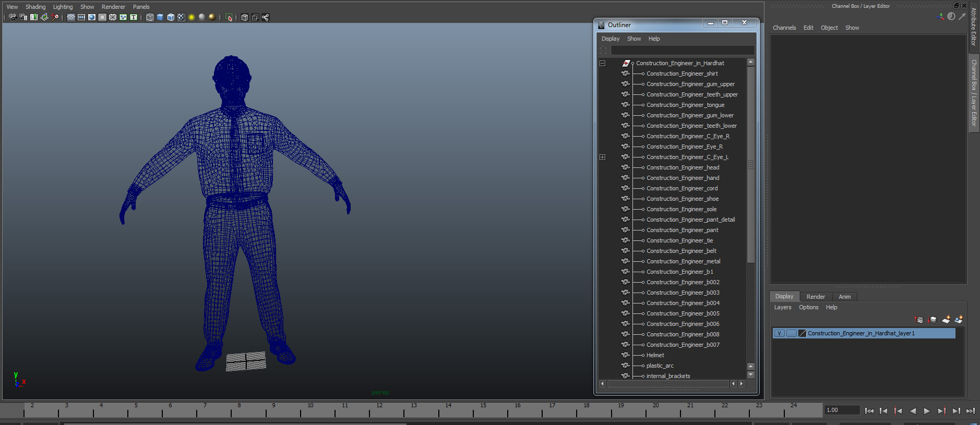Toggle Textured checker sphere icon
Image resolution: width=980 pixels, height=425 pixels.
tap(181, 17)
